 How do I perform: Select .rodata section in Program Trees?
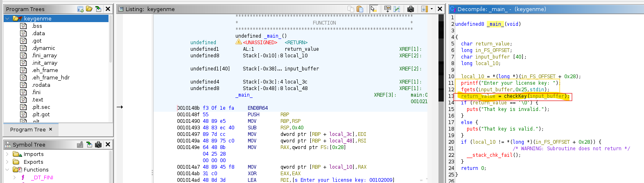coord(41,85)
